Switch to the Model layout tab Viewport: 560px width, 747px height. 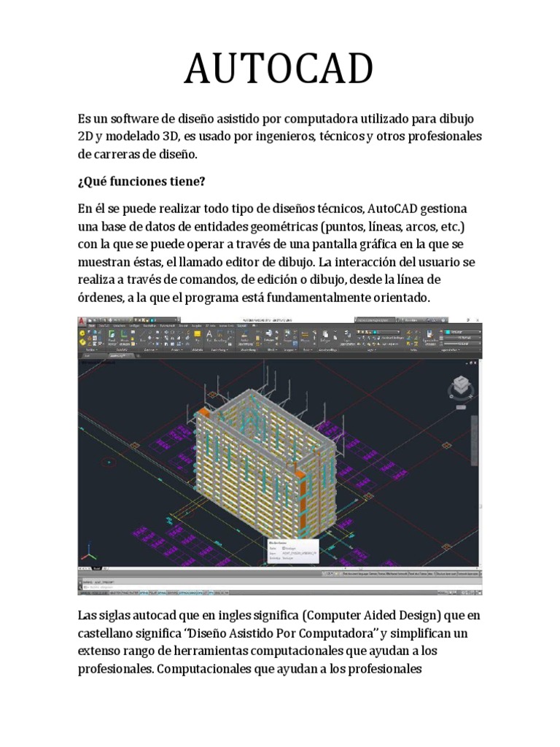(97, 568)
